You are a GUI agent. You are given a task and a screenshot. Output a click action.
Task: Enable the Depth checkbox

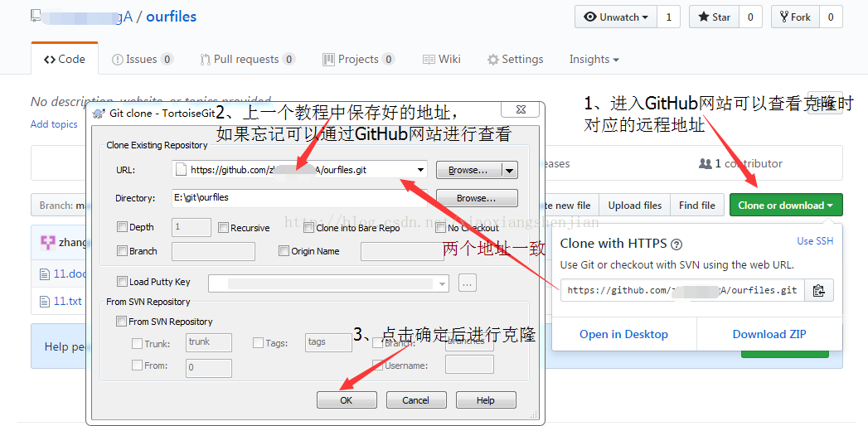click(123, 227)
